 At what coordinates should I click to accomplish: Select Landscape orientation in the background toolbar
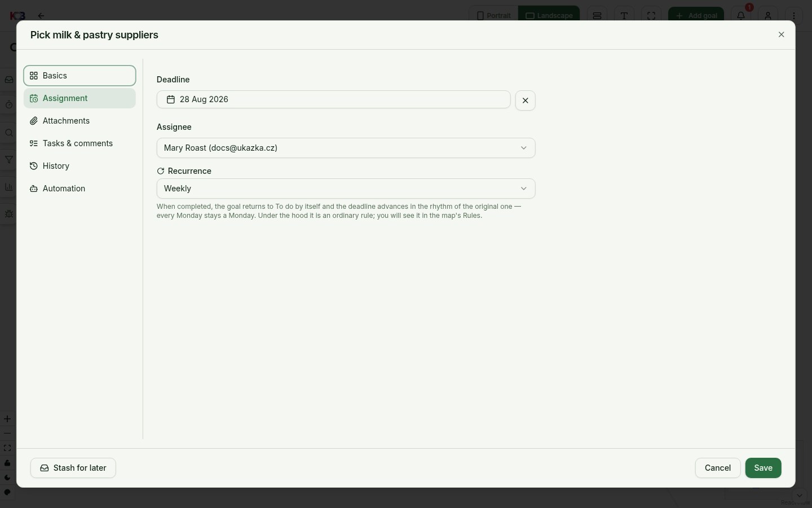pos(549,15)
